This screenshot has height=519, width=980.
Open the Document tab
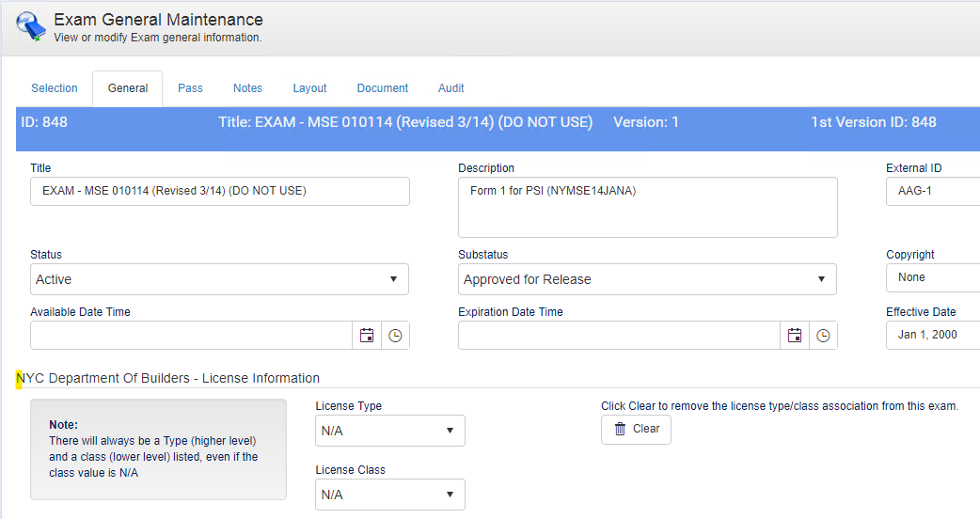pyautogui.click(x=382, y=88)
